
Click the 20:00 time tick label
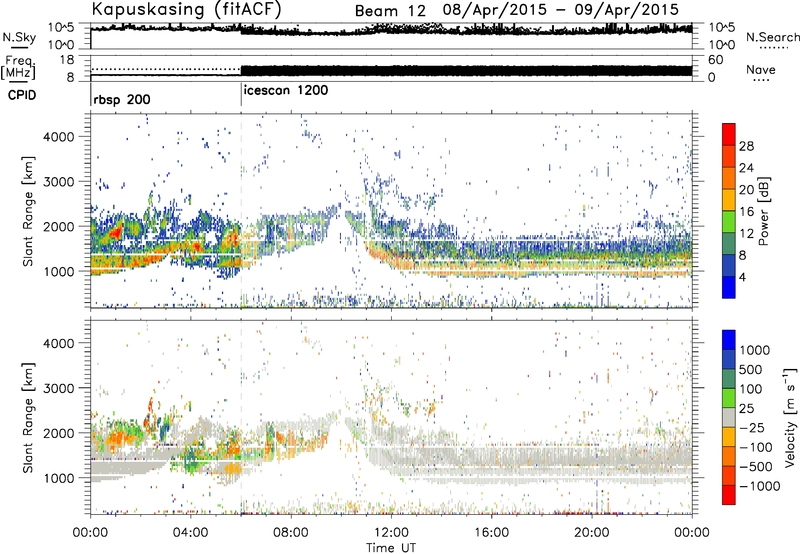[x=591, y=533]
